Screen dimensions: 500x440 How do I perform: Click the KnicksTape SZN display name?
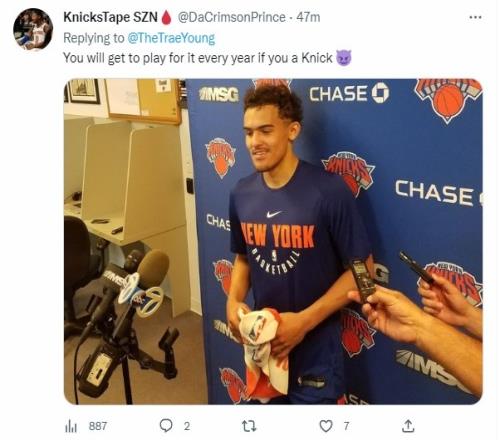pos(110,17)
